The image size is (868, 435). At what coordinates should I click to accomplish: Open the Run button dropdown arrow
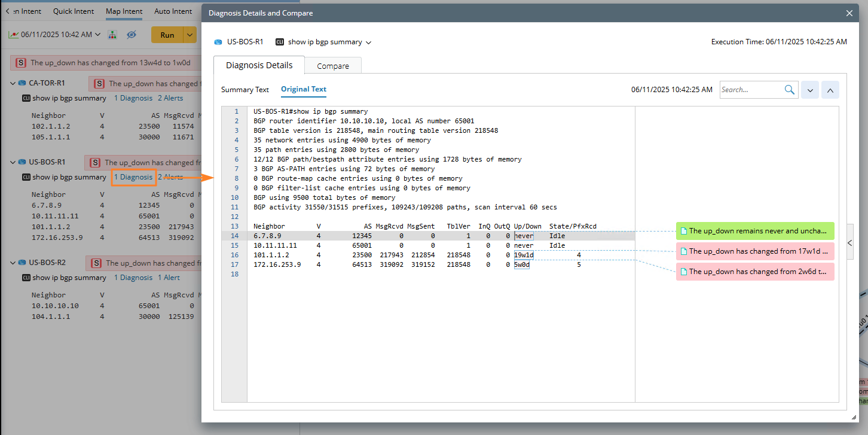point(190,35)
